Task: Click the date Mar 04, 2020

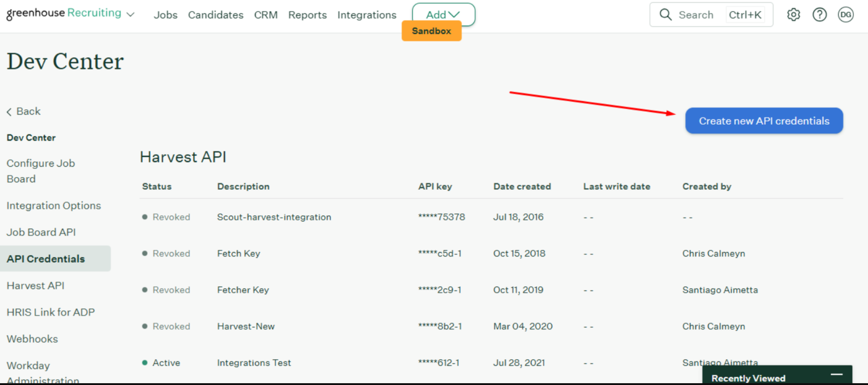Action: coord(523,326)
